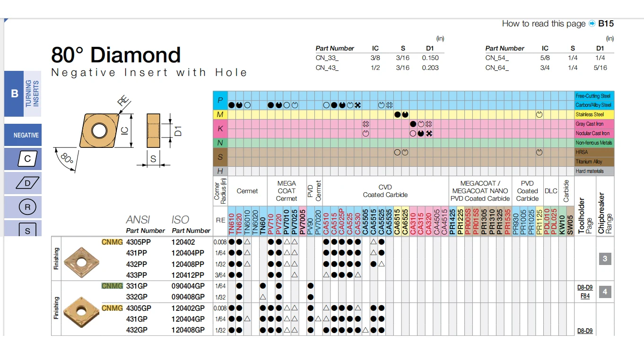Click the TN60 grade column header
Viewport: 644px width, 342px height.
point(263,222)
